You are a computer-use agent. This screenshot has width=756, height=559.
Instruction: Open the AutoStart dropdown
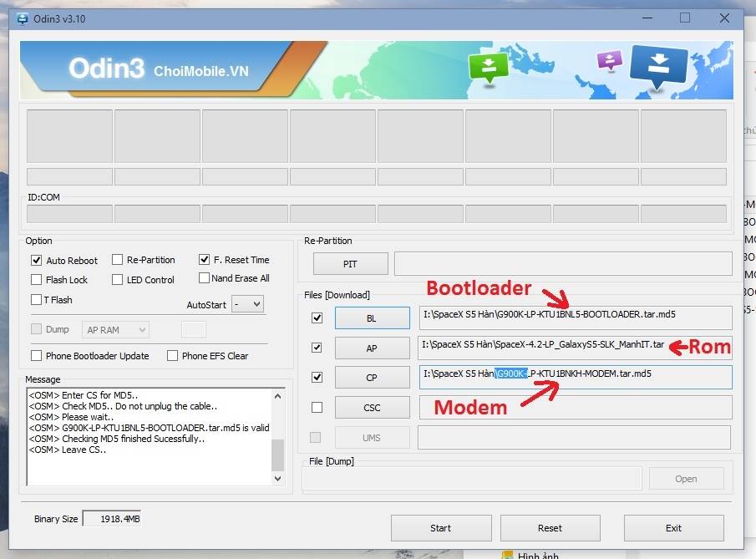point(248,304)
